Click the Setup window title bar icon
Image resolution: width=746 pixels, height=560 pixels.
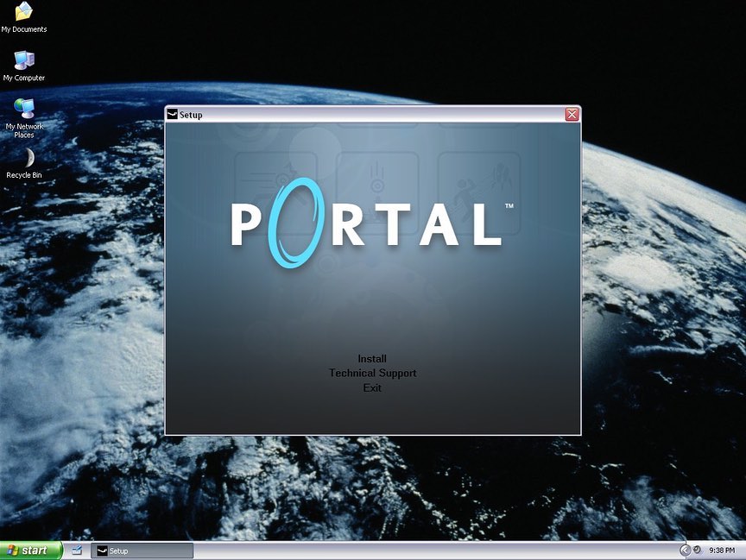pos(172,114)
